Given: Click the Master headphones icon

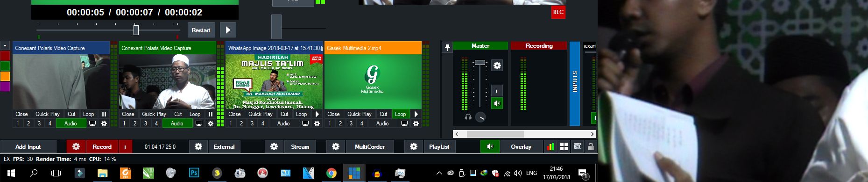Looking at the screenshot, I should click(x=468, y=117).
